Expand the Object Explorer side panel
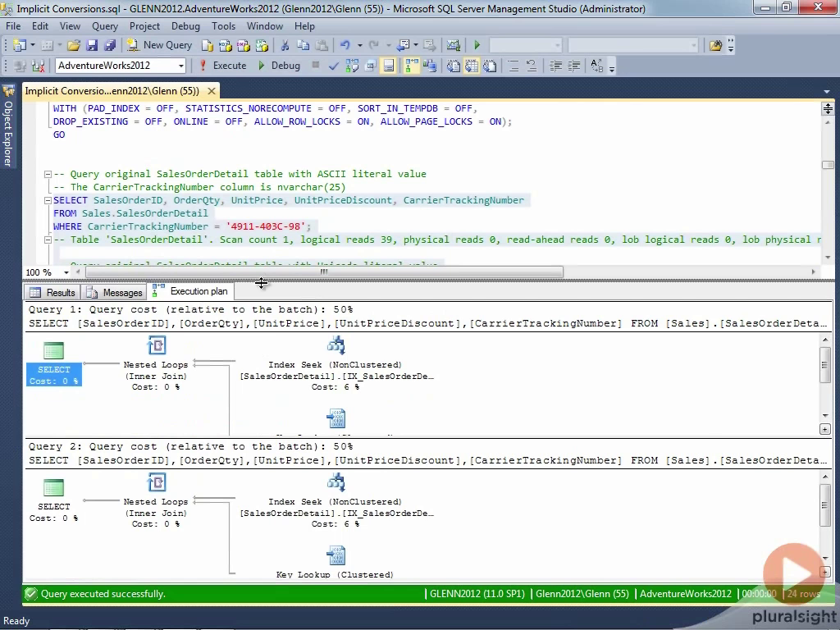Viewport: 840px width, 630px height. 8,127
